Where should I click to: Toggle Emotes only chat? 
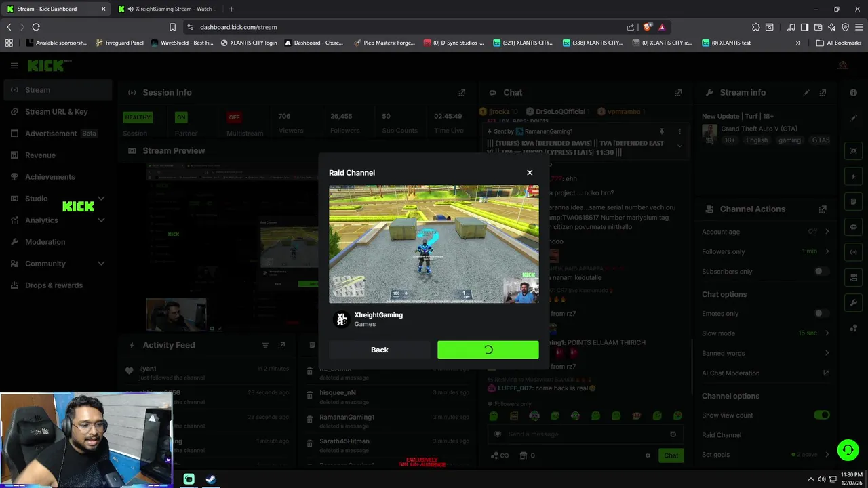click(x=821, y=314)
